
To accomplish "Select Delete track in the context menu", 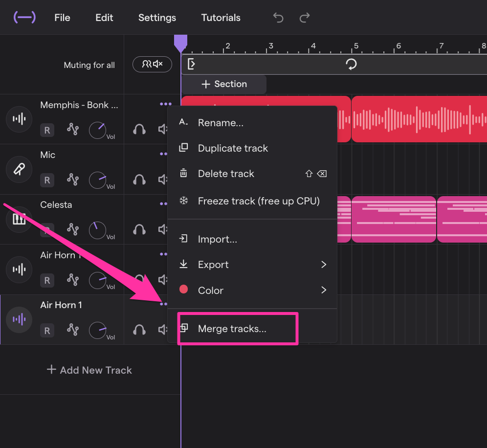I will pos(252,174).
